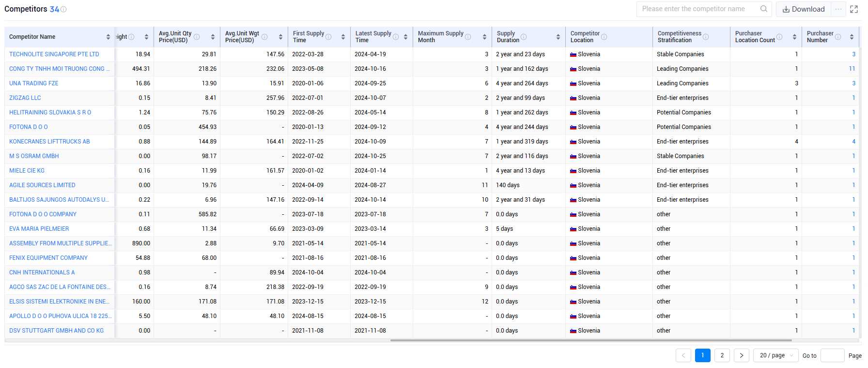The image size is (868, 368).
Task: Open ZIGZAG LLC link
Action: click(x=25, y=98)
